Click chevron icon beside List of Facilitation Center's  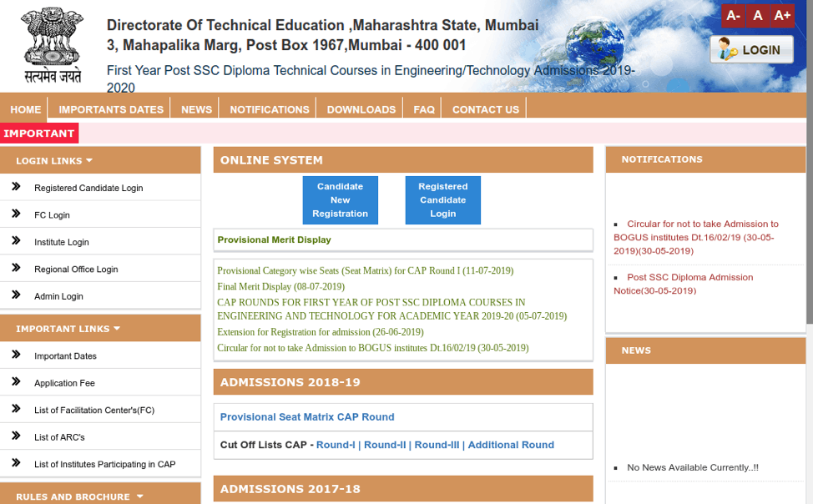pyautogui.click(x=16, y=409)
